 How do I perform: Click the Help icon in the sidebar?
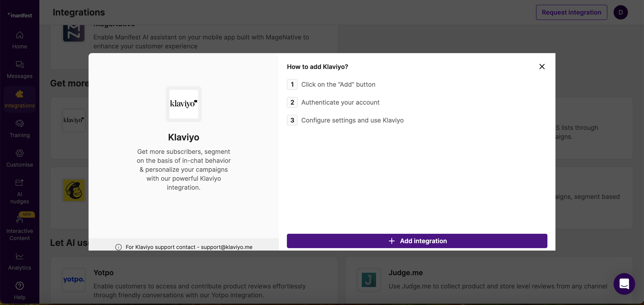click(20, 286)
